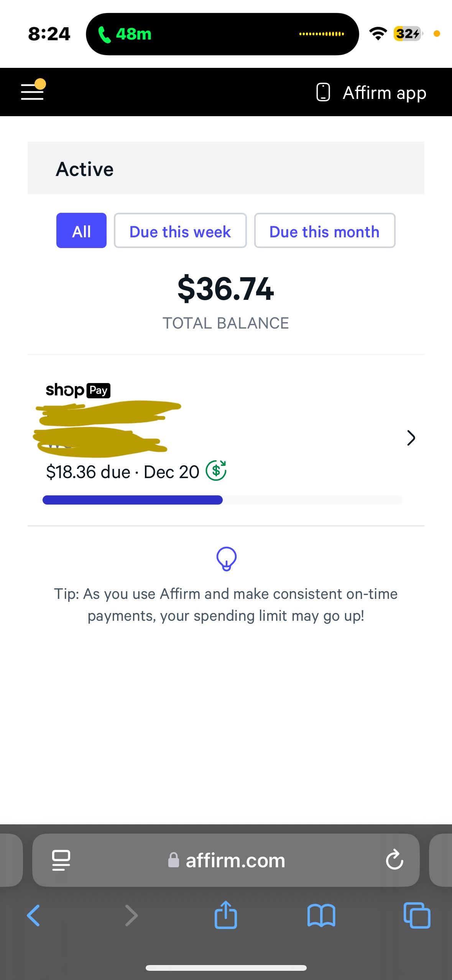The image size is (452, 980).
Task: Tap the Affirm app phone icon
Action: (x=323, y=92)
